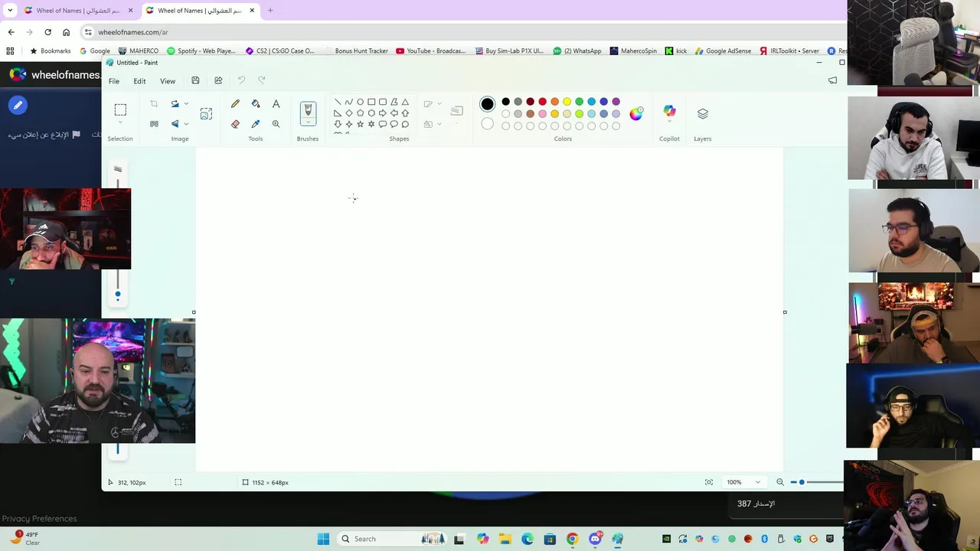Activate the Eraser tool in Paint
Viewport: 980px width, 551px height.
[235, 123]
